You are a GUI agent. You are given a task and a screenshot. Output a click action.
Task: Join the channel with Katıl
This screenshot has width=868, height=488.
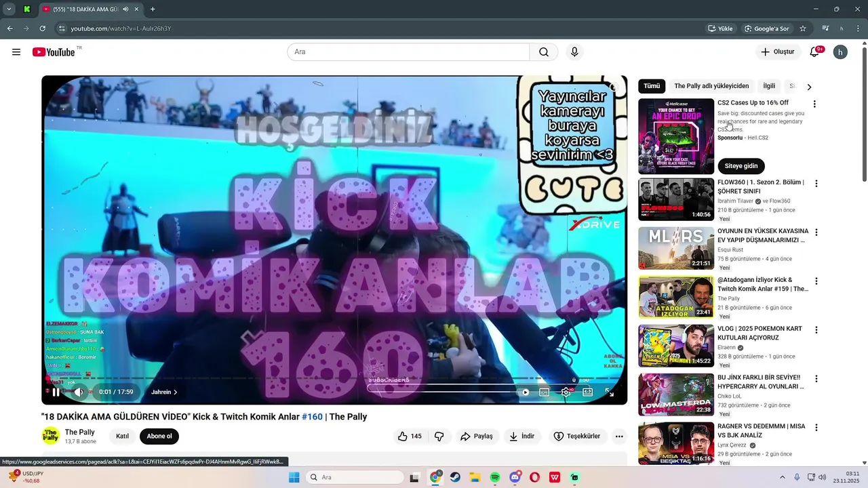(122, 436)
